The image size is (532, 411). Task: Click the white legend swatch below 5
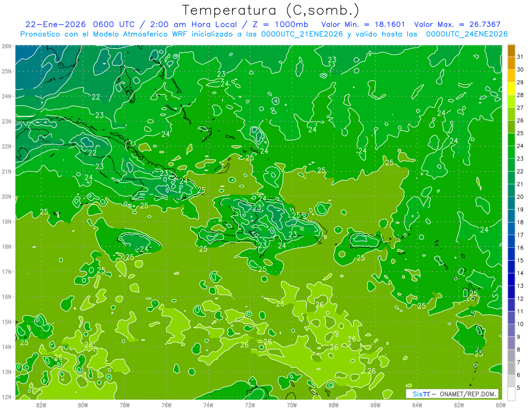(511, 393)
